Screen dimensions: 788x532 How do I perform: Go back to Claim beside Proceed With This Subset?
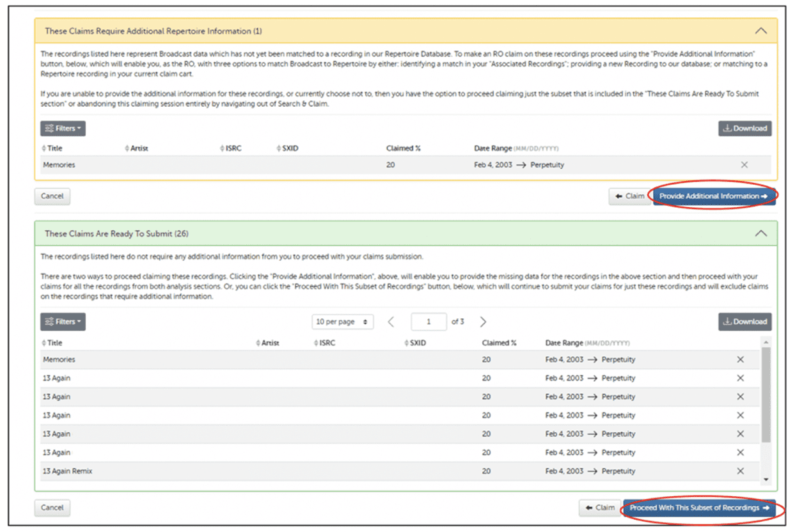click(x=600, y=508)
